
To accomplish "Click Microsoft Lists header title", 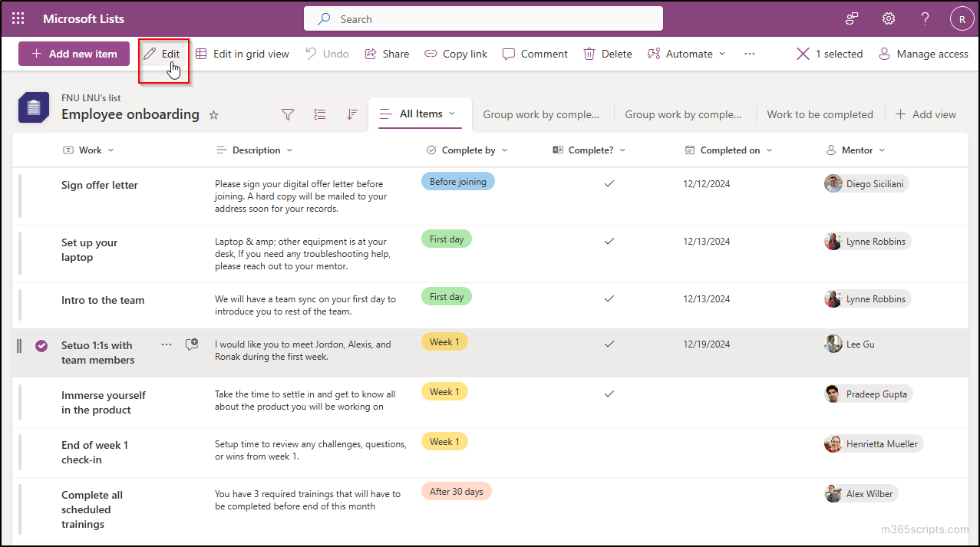I will [x=84, y=18].
